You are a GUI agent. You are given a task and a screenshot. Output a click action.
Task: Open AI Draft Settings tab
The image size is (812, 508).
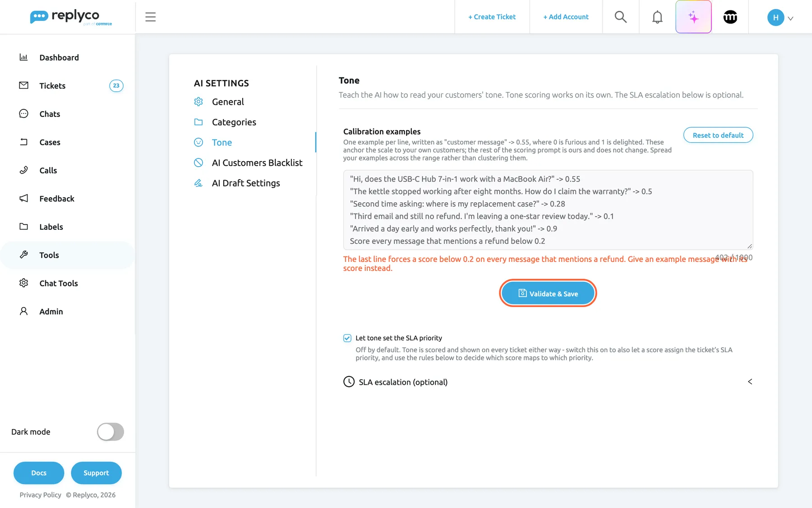tap(246, 183)
